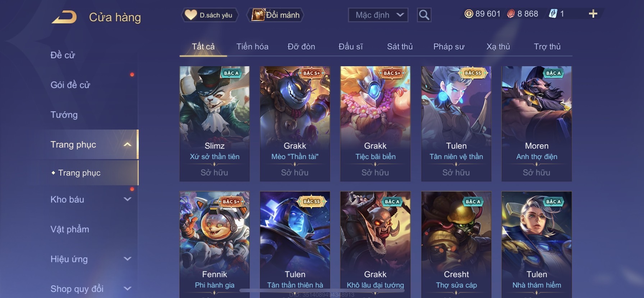Select the Slimz Xứ sở thần tiên skin card
This screenshot has height=298, width=644.
(x=215, y=124)
